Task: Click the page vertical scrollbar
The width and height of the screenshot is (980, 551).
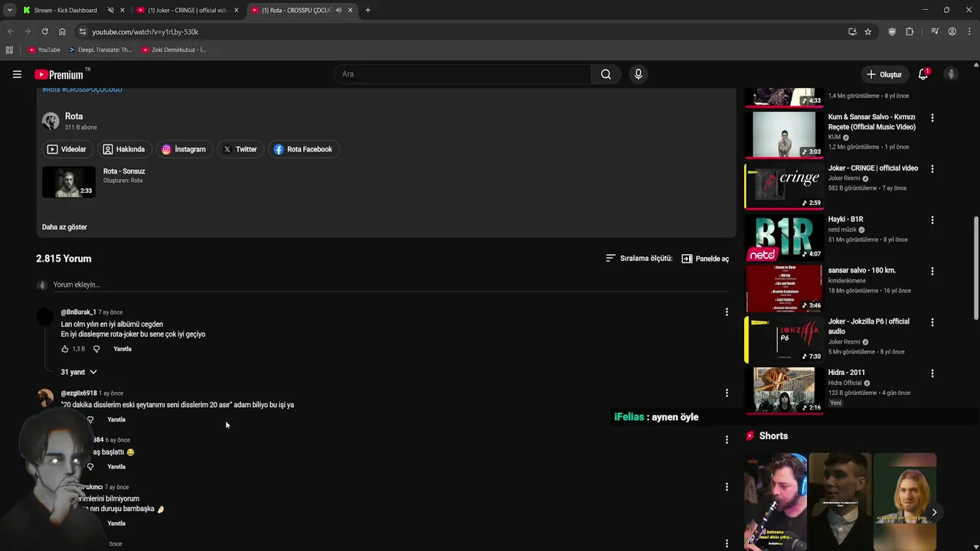Action: point(975,268)
